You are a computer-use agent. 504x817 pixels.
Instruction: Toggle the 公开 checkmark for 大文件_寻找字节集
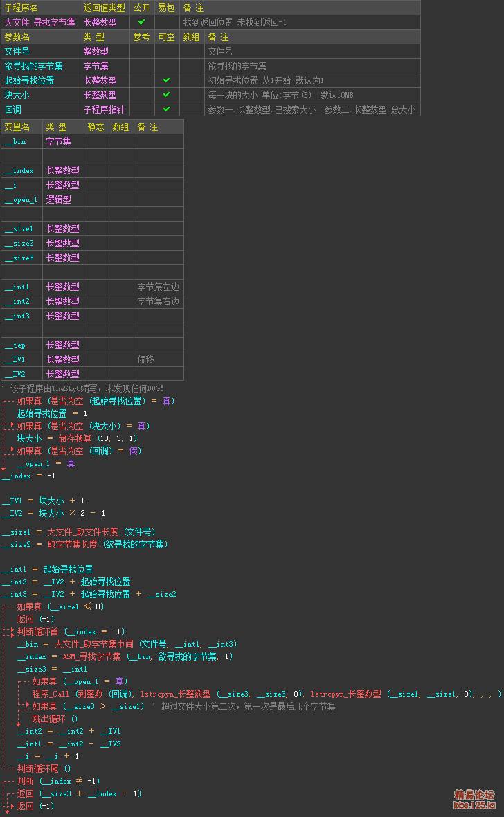click(x=142, y=22)
